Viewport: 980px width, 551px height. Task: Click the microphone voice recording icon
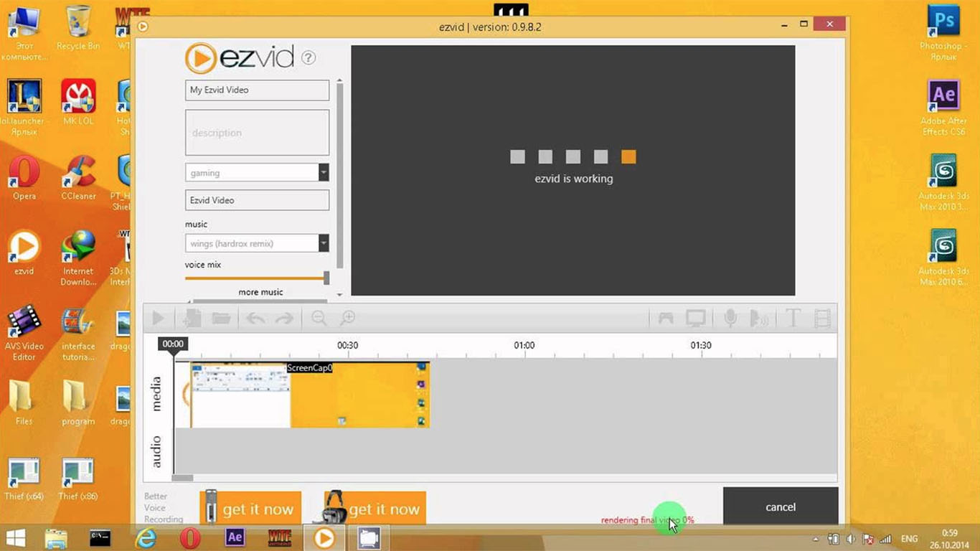(x=729, y=318)
